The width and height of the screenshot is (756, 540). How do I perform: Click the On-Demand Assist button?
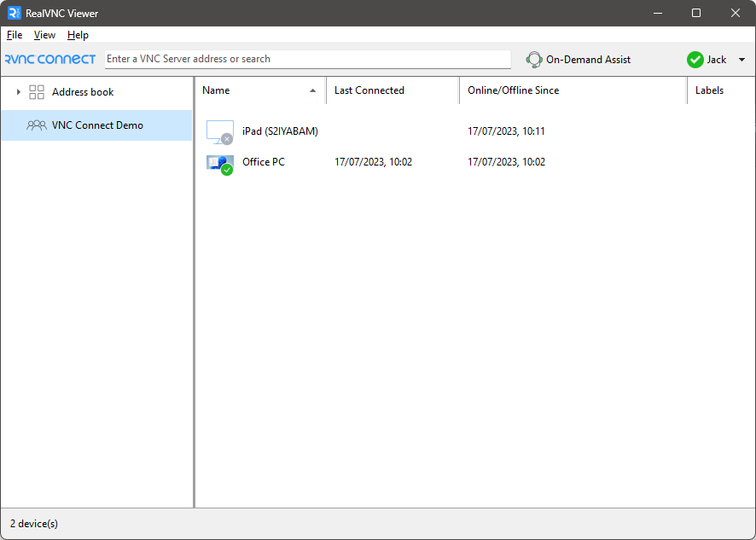click(578, 60)
